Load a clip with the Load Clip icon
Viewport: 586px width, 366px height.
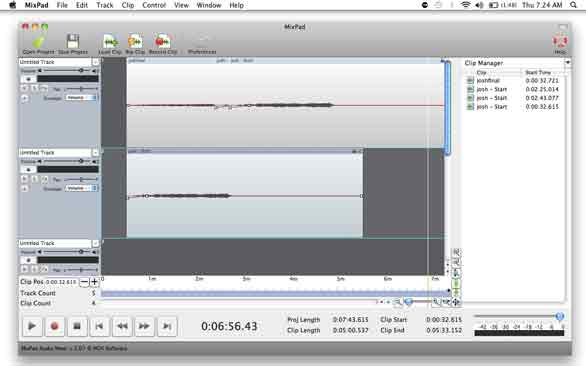[110, 44]
